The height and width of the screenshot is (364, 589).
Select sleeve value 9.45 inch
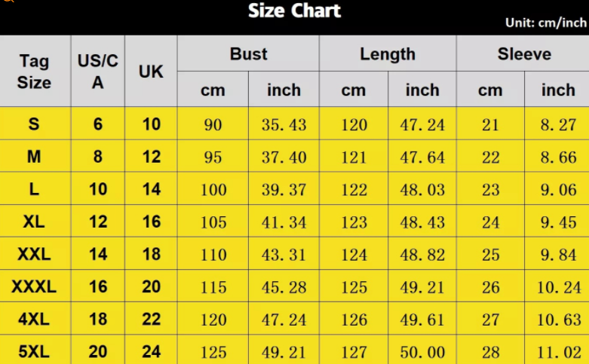(x=559, y=222)
